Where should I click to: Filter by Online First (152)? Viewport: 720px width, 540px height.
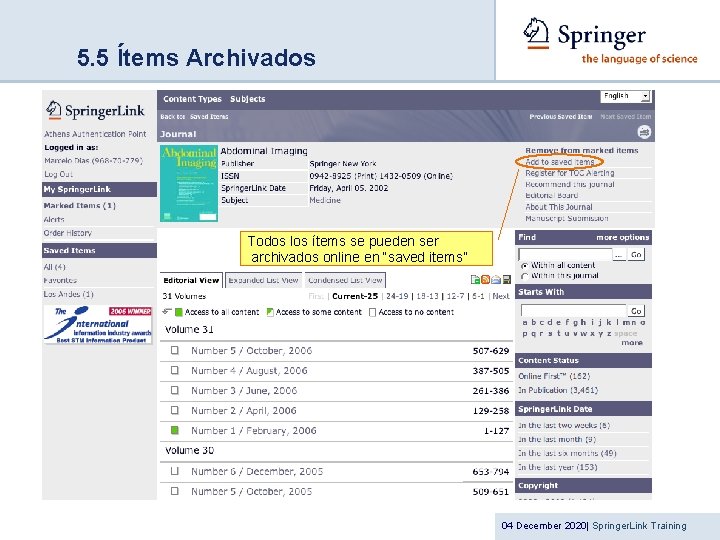click(x=554, y=376)
